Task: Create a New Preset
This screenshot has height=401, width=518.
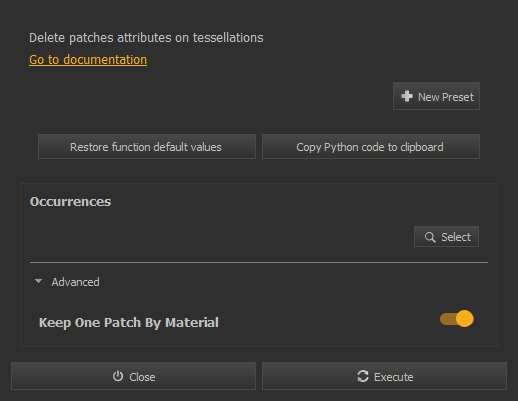Action: (436, 96)
